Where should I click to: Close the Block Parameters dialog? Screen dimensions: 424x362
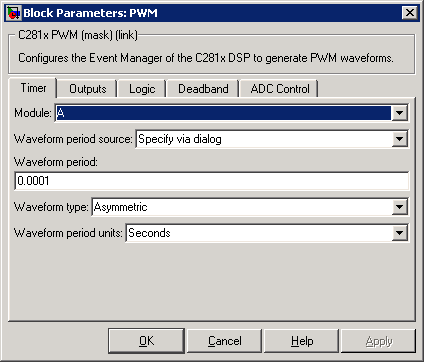[x=410, y=13]
